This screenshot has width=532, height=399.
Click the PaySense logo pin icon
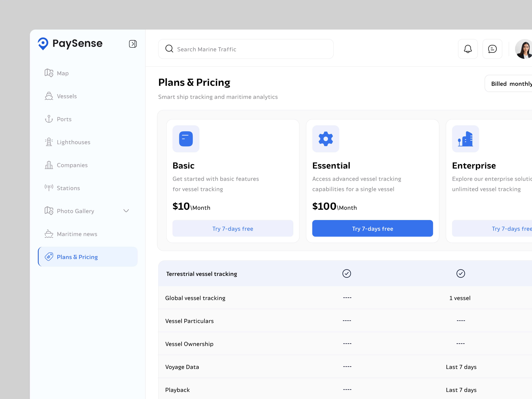click(43, 44)
